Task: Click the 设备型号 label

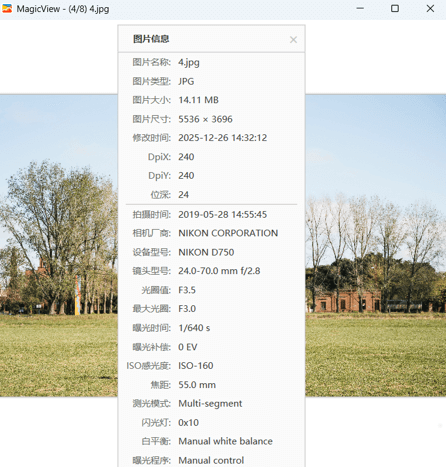Action: coord(152,252)
